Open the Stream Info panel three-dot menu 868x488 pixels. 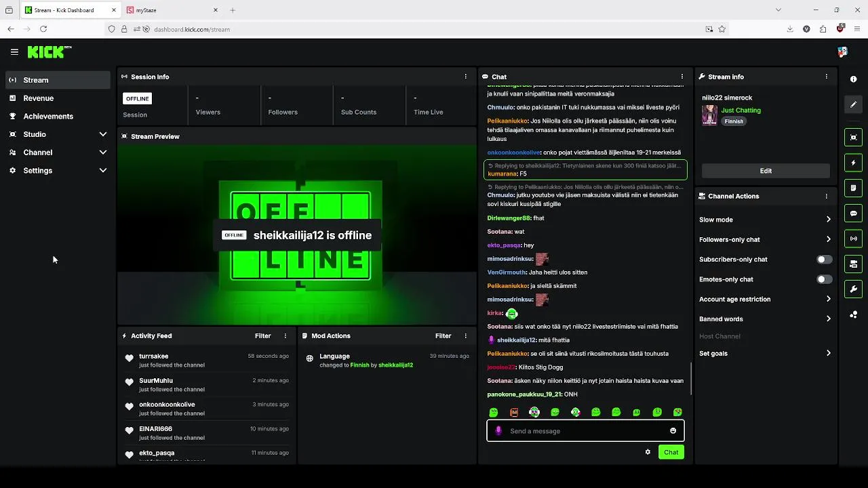(x=826, y=77)
